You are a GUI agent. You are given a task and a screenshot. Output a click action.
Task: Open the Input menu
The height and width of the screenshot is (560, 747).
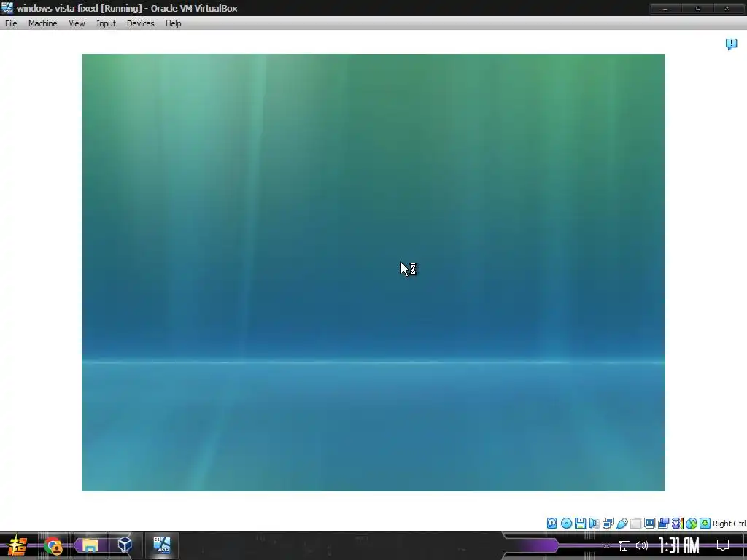tap(106, 23)
